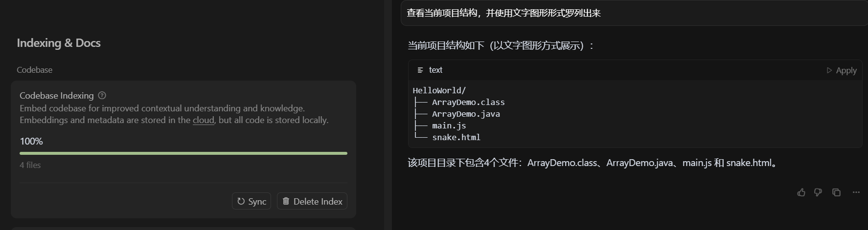The image size is (868, 230).
Task: Click the Indexing & Docs heading
Action: pos(59,43)
